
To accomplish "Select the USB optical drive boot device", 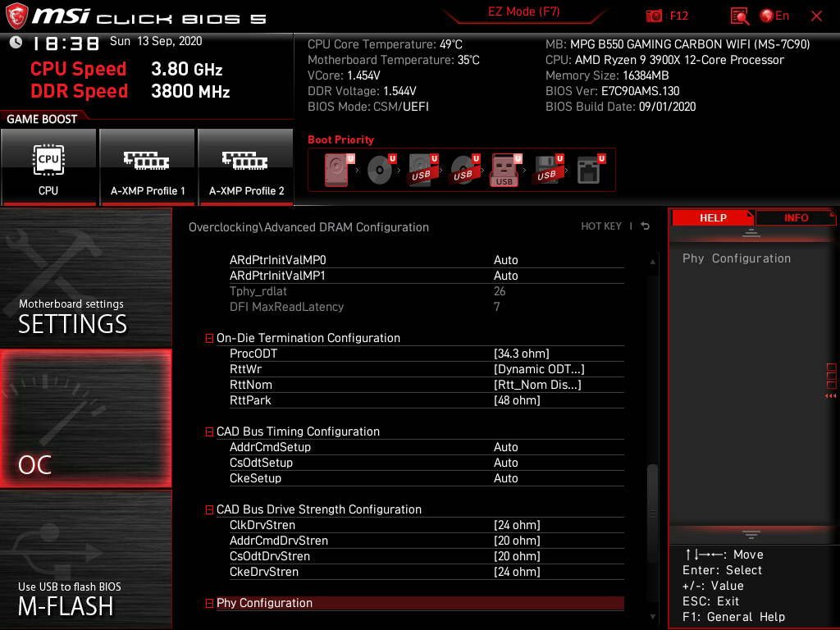I will (464, 170).
